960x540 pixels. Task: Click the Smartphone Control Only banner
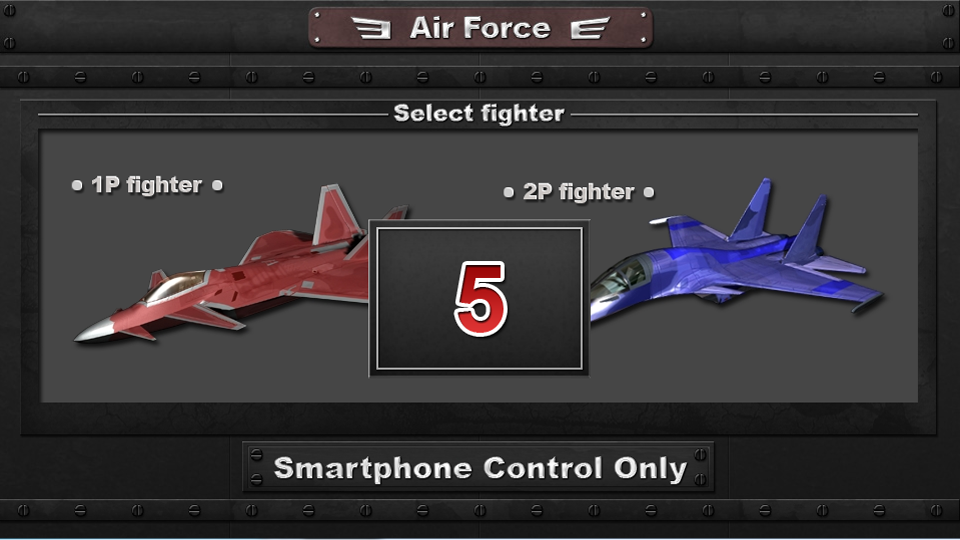point(479,467)
